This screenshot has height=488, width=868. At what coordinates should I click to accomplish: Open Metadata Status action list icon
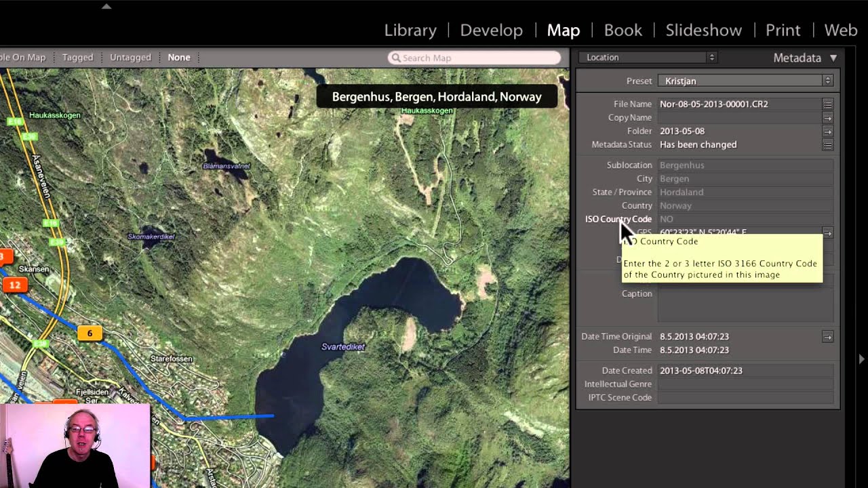pyautogui.click(x=827, y=145)
